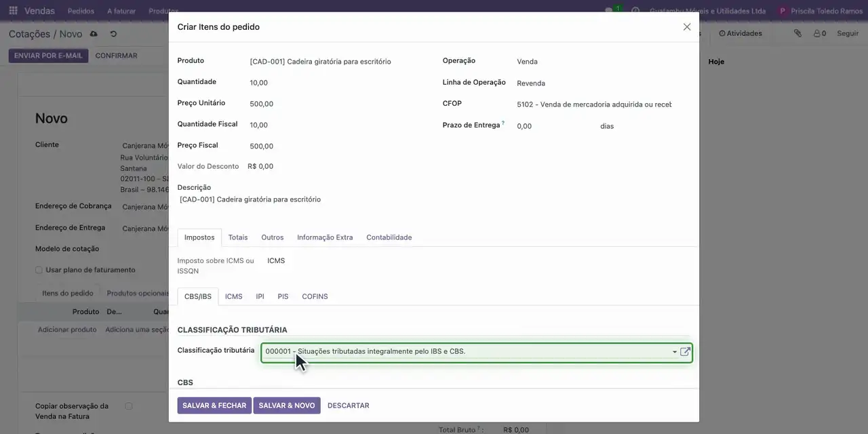The image size is (868, 434).
Task: Open the CFOP field showing 5102
Action: 594,104
